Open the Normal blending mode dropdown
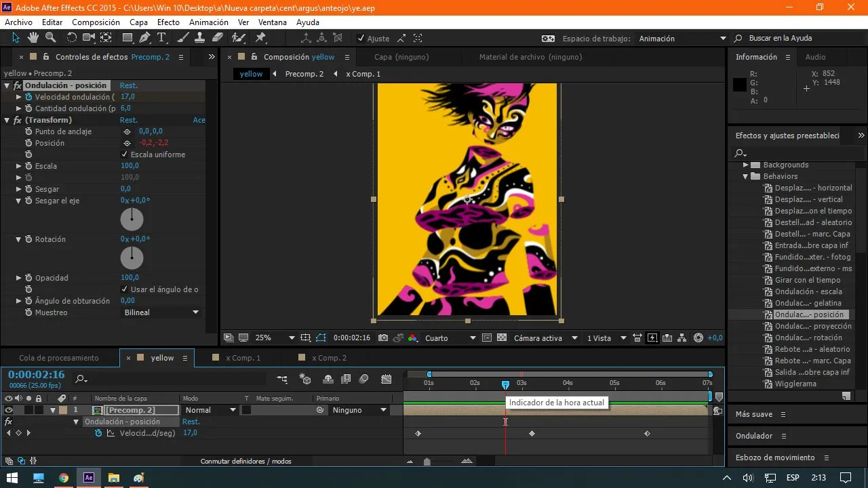Image resolution: width=868 pixels, height=488 pixels. (210, 410)
